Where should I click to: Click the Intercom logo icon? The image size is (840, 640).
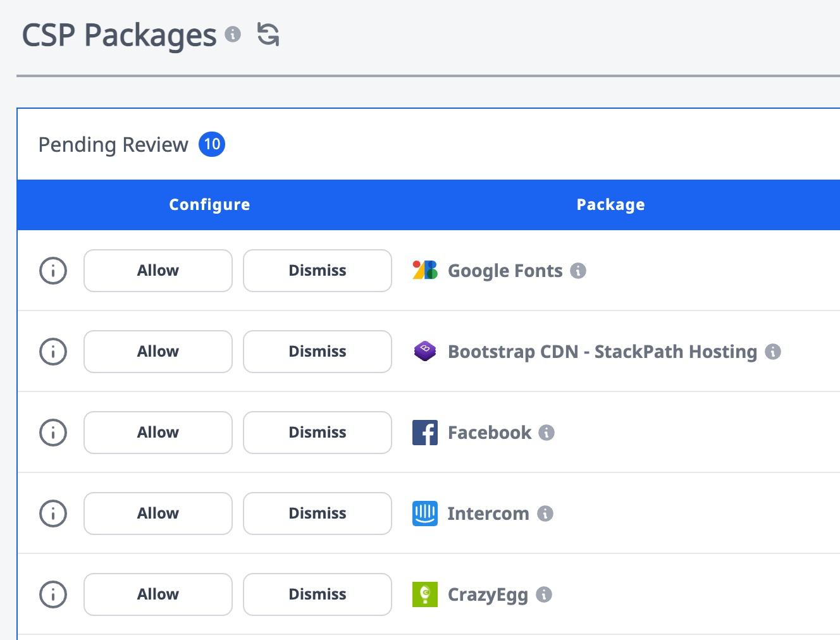coord(425,514)
